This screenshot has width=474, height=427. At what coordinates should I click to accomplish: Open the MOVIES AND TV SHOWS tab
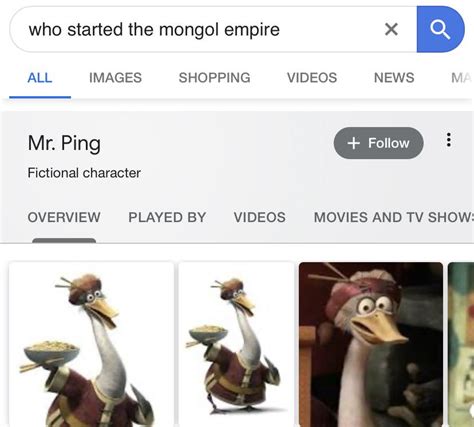(x=394, y=217)
